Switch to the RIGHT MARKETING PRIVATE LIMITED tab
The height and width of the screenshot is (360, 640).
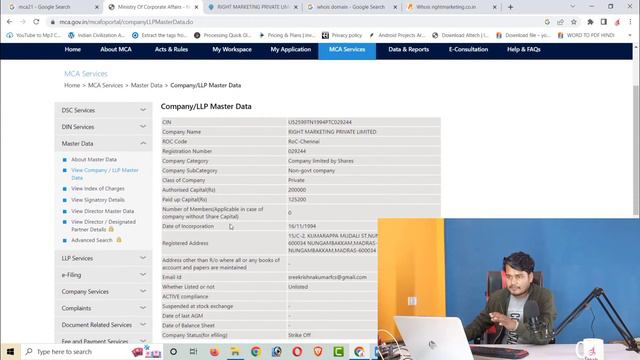pyautogui.click(x=253, y=7)
